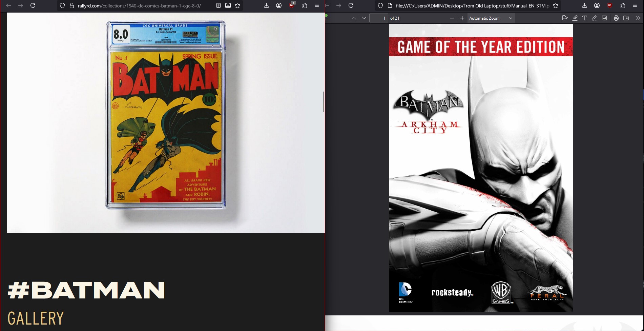The width and height of the screenshot is (644, 331).
Task: Bookmark the PDF file in the right window
Action: tap(556, 6)
